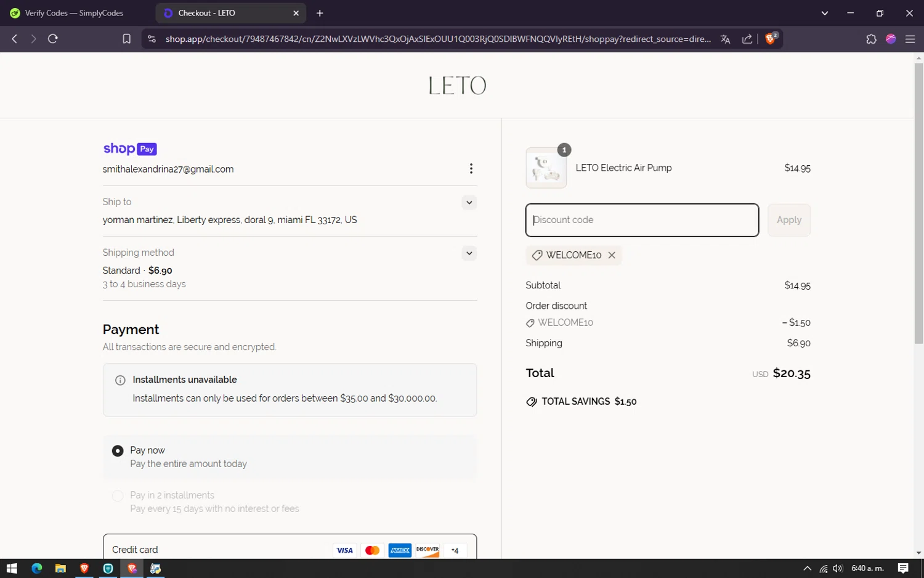Expand the Shipping method section

(x=469, y=253)
